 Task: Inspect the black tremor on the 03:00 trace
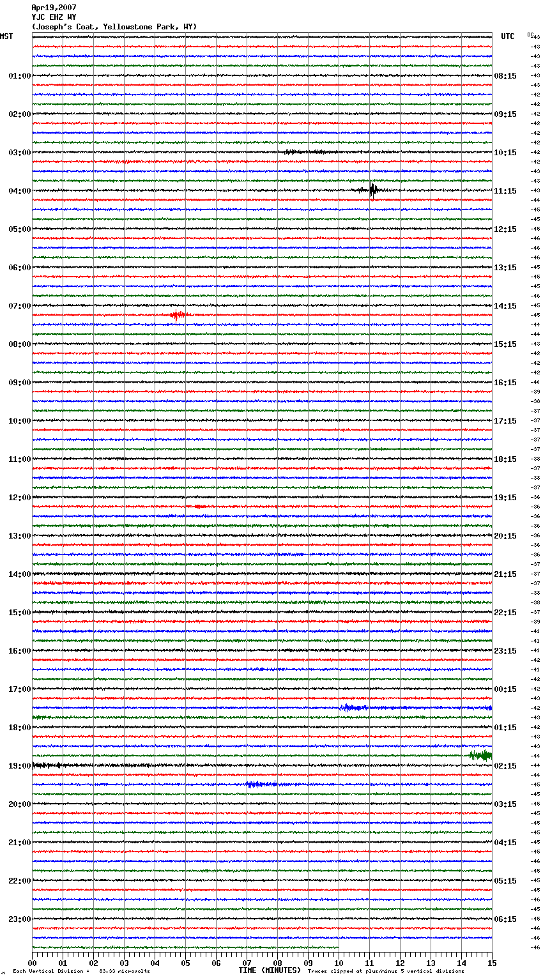(309, 152)
